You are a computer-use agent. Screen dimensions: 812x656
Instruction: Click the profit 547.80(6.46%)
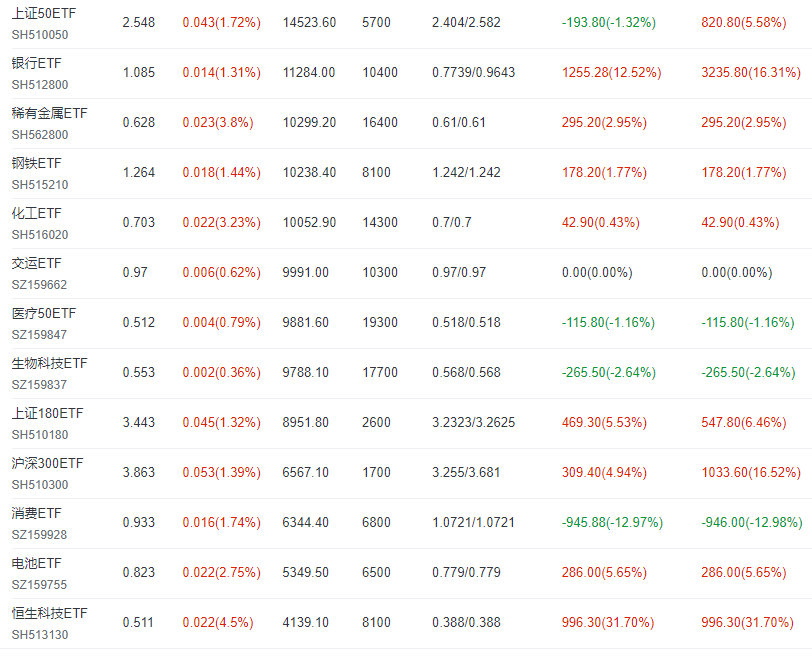click(x=744, y=422)
